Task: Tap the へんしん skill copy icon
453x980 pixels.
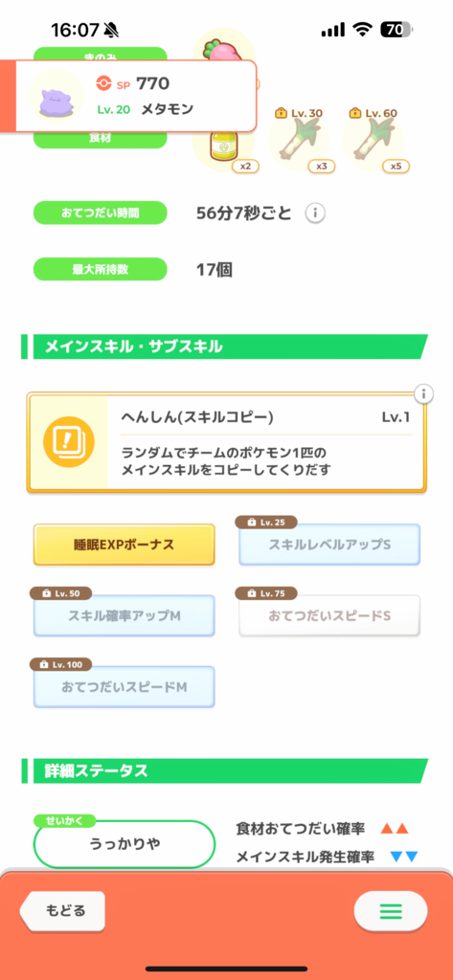Action: [68, 441]
